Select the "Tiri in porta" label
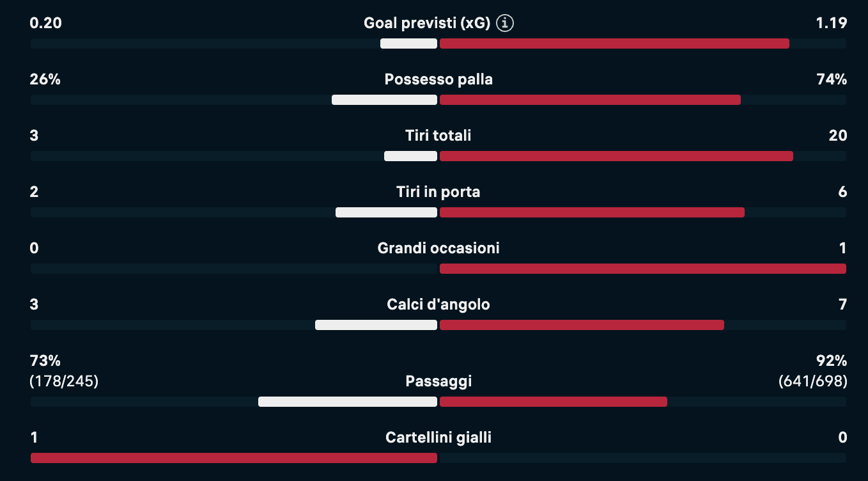Screen dimensions: 868x481 [x=438, y=192]
